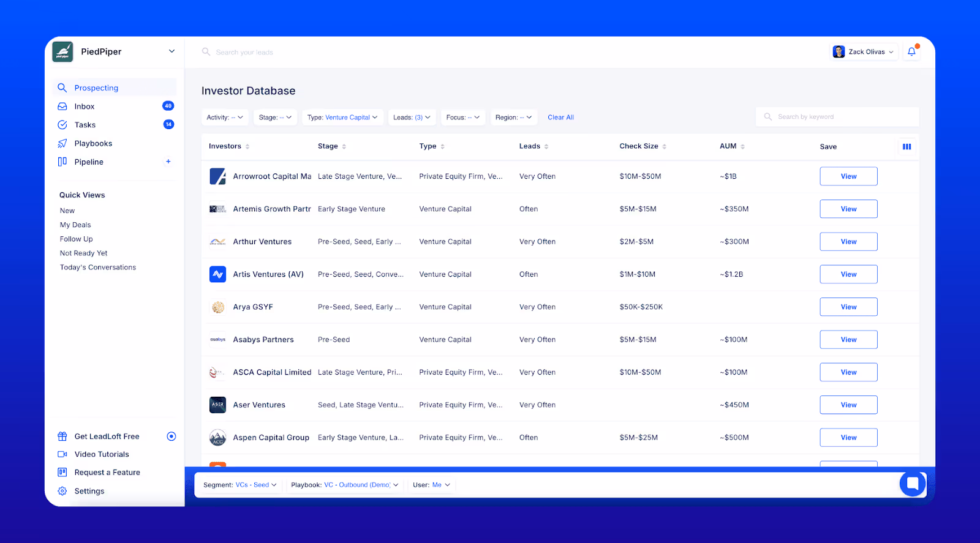Click the Pipeline columns icon

pos(62,162)
